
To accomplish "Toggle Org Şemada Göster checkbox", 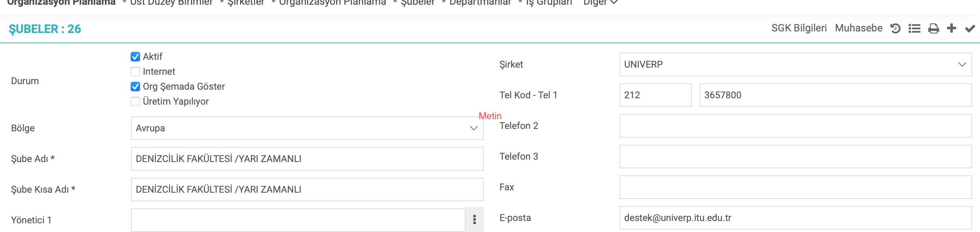I will click(x=135, y=87).
